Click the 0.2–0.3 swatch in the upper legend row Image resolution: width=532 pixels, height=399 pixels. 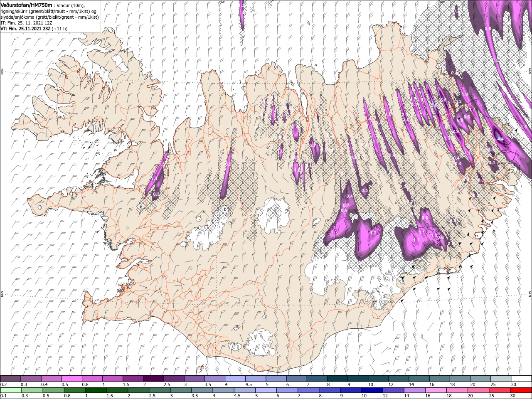10,379
